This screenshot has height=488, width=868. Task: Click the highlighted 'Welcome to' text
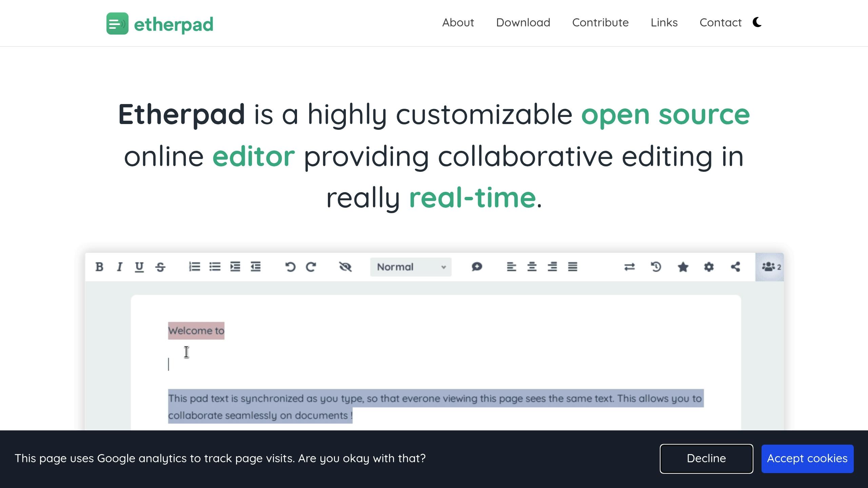click(196, 330)
